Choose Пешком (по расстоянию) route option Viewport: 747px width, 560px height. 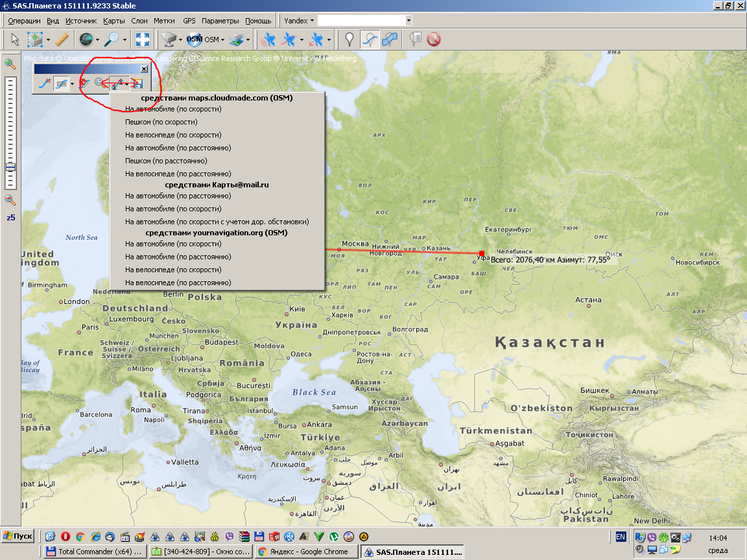166,161
